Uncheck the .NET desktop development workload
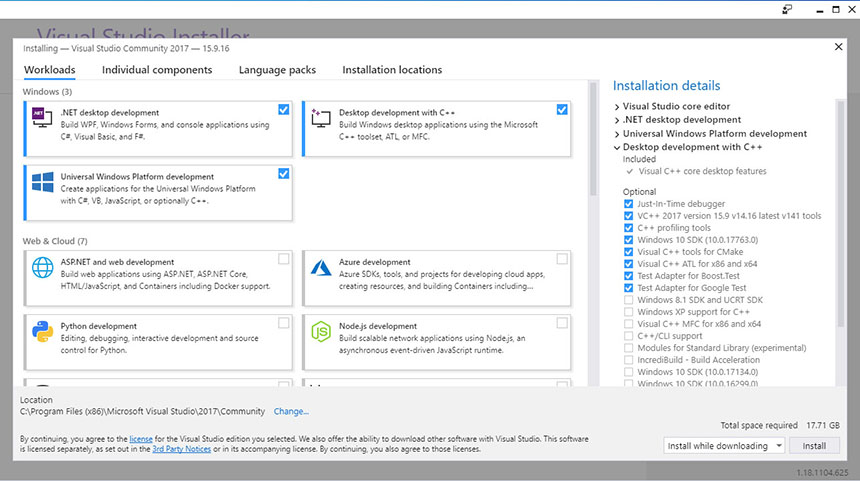The image size is (860, 481). [284, 110]
